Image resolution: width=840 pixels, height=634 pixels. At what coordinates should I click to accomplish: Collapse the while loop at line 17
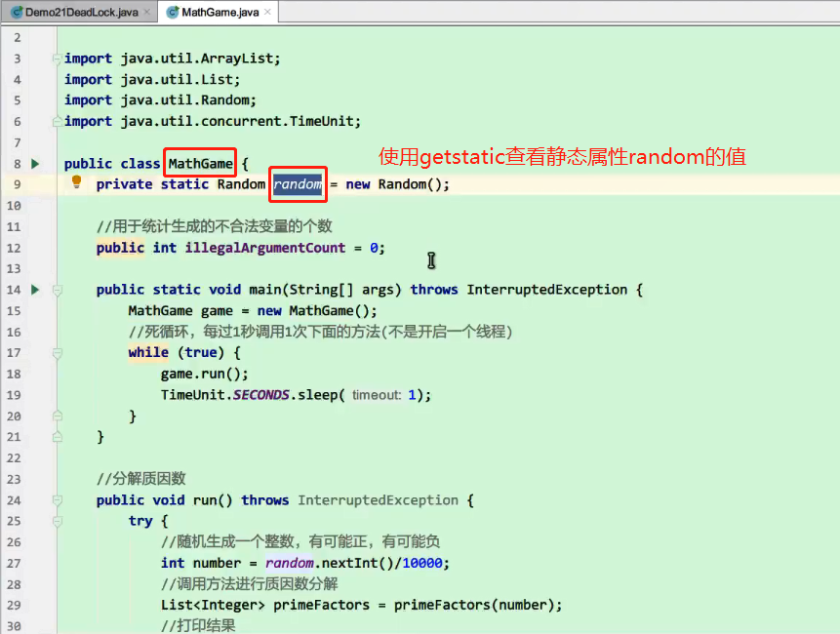pyautogui.click(x=58, y=353)
